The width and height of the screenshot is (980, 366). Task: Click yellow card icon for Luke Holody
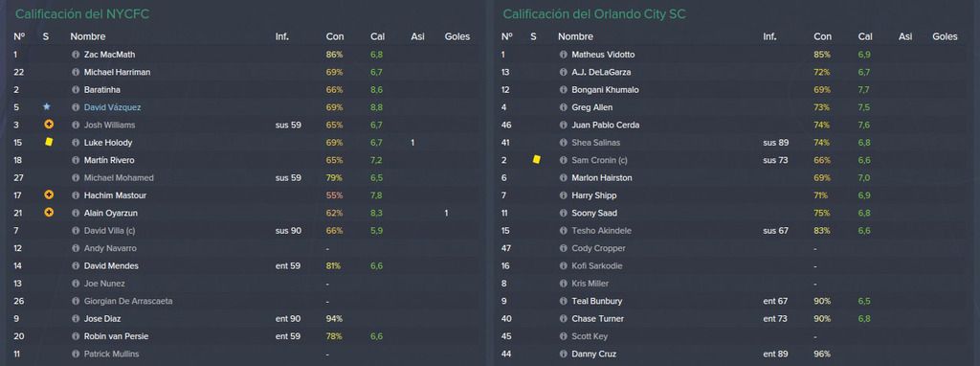(49, 142)
